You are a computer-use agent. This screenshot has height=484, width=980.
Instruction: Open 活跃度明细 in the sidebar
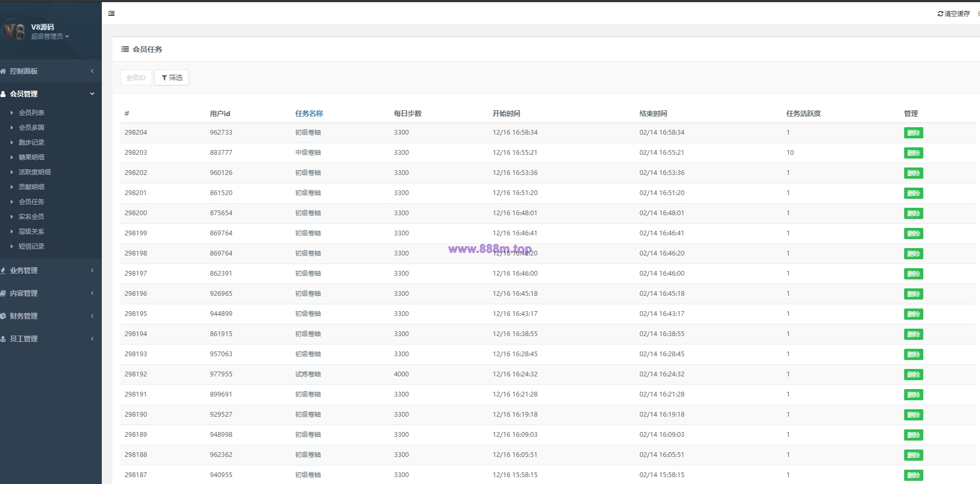pyautogui.click(x=34, y=172)
